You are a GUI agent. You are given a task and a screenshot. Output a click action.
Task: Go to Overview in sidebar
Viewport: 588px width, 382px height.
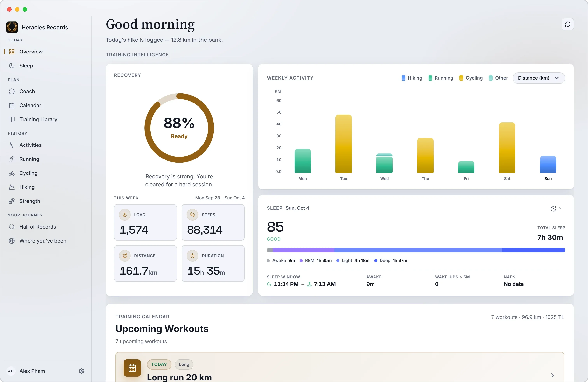coord(46,52)
